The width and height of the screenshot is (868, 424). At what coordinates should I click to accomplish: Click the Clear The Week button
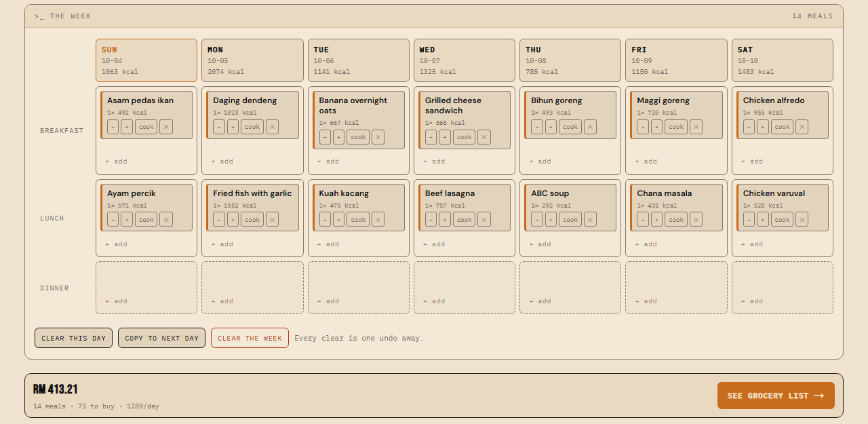(x=250, y=338)
